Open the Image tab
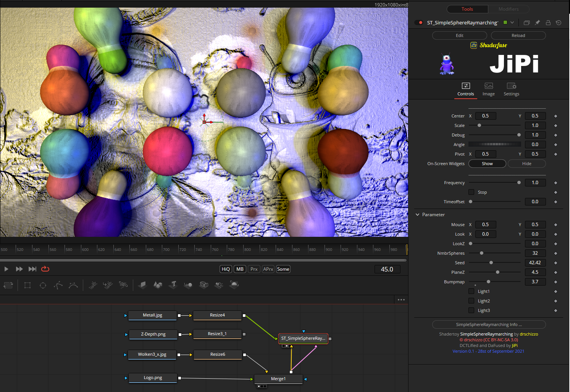Screen dimensions: 570x392 (x=488, y=90)
